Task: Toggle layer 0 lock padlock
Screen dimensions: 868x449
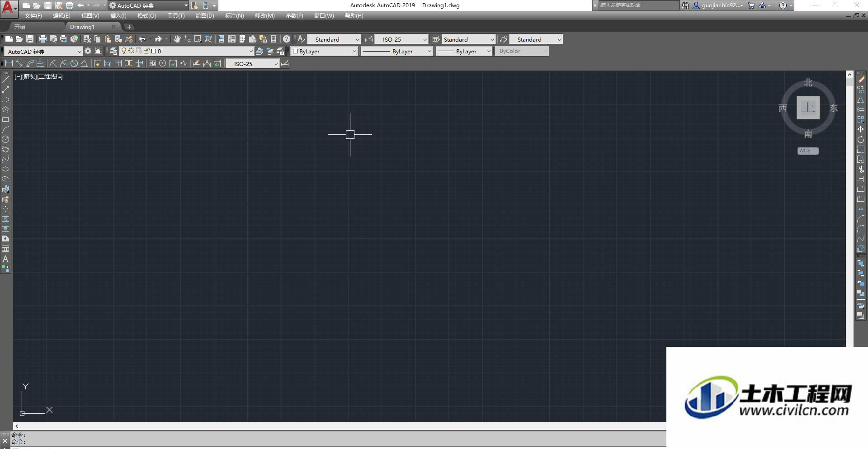Action: pyautogui.click(x=146, y=51)
